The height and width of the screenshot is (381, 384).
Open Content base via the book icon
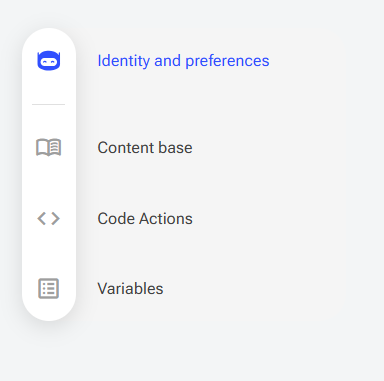(x=49, y=148)
